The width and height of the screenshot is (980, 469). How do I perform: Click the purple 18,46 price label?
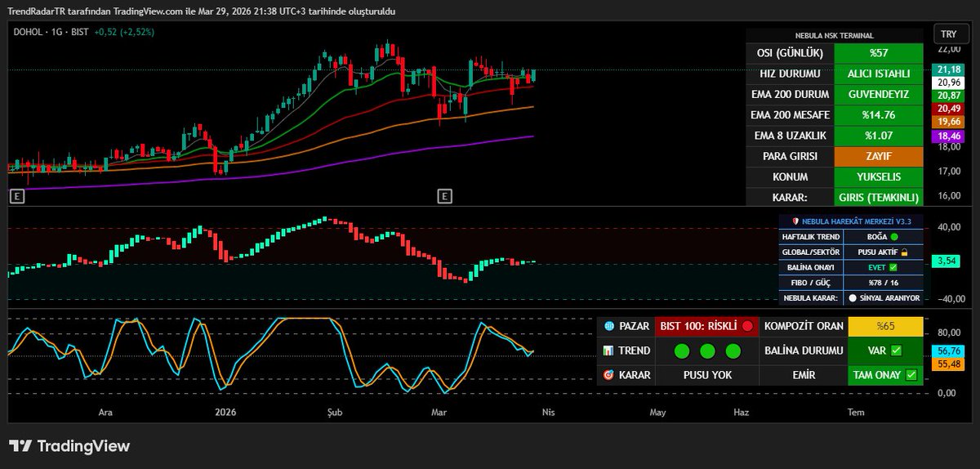949,136
